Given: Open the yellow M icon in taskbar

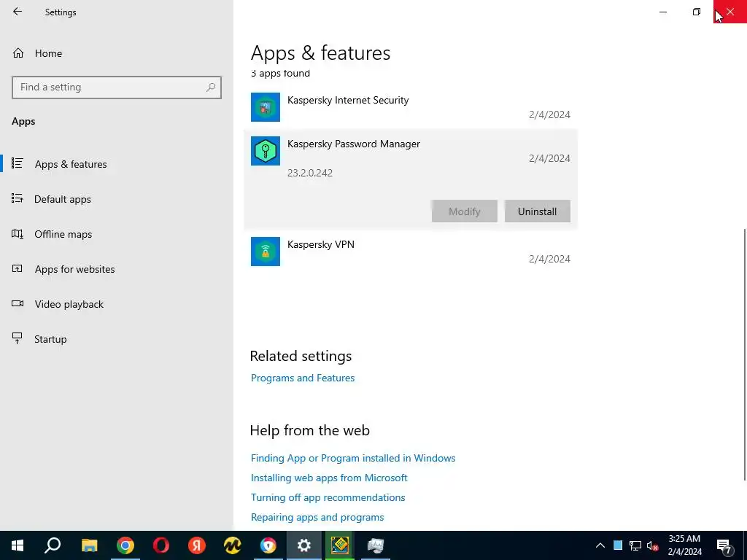Looking at the screenshot, I should tap(233, 545).
